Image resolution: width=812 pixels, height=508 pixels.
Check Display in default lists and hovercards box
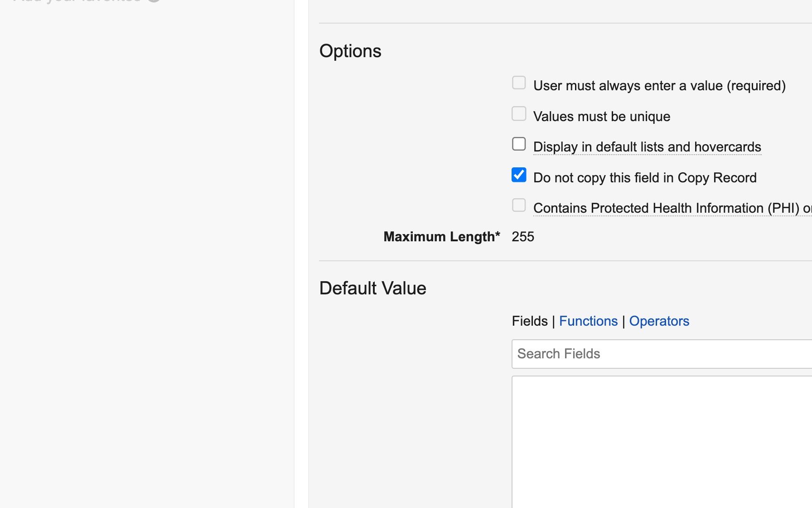pos(519,144)
